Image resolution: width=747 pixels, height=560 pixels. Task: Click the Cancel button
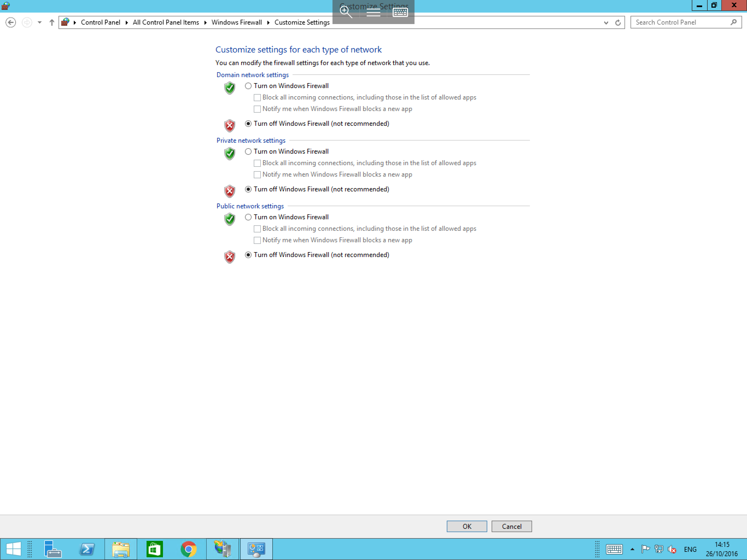point(512,526)
